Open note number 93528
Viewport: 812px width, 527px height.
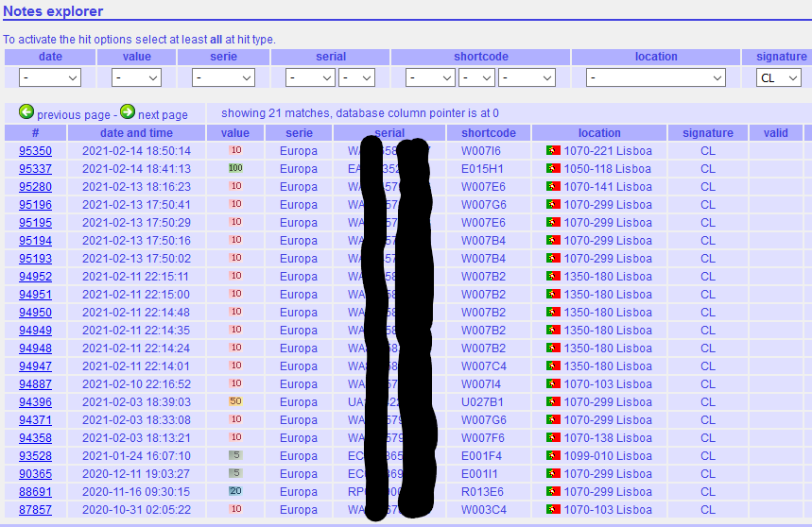[x=35, y=455]
